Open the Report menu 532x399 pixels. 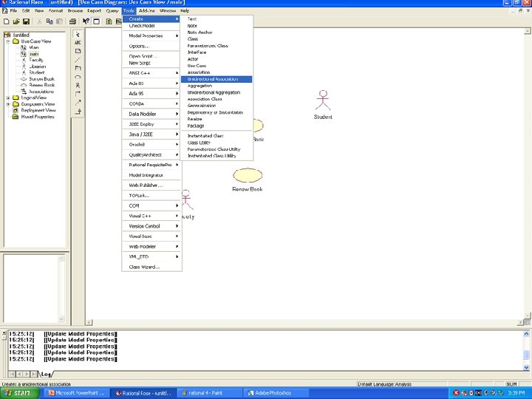click(95, 11)
